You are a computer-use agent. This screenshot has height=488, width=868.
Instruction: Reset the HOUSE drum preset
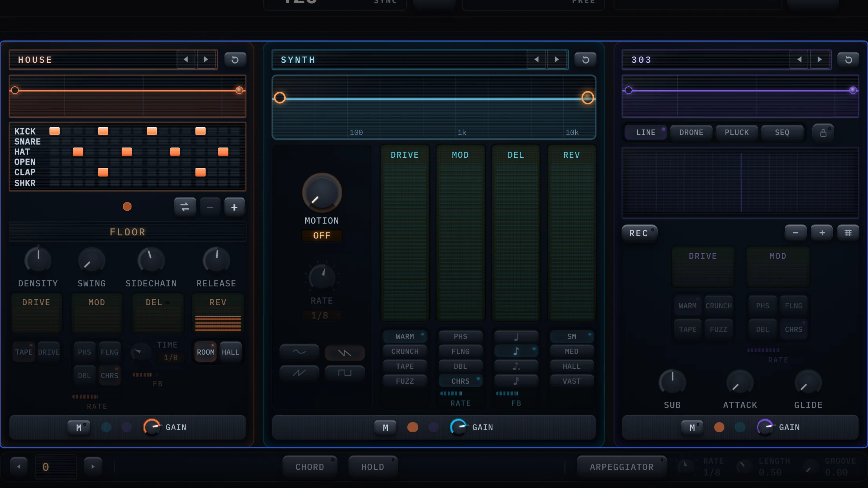click(x=235, y=60)
